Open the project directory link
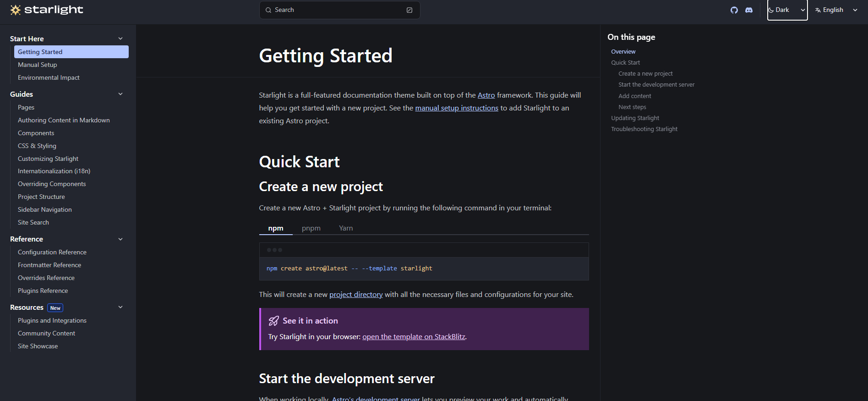 (x=356, y=295)
